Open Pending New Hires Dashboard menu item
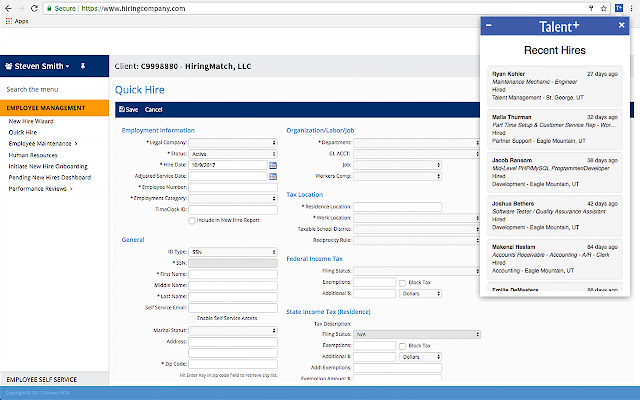Image resolution: width=640 pixels, height=400 pixels. (50, 176)
